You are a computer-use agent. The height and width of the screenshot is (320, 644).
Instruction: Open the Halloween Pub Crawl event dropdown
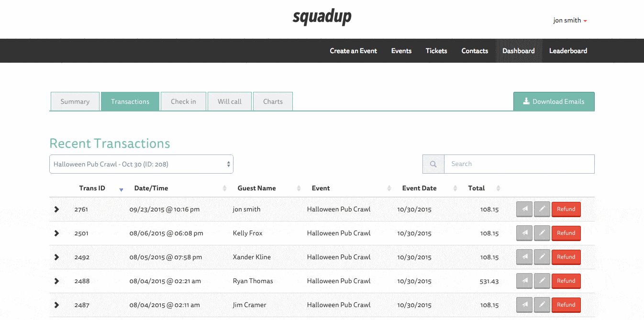pyautogui.click(x=141, y=164)
